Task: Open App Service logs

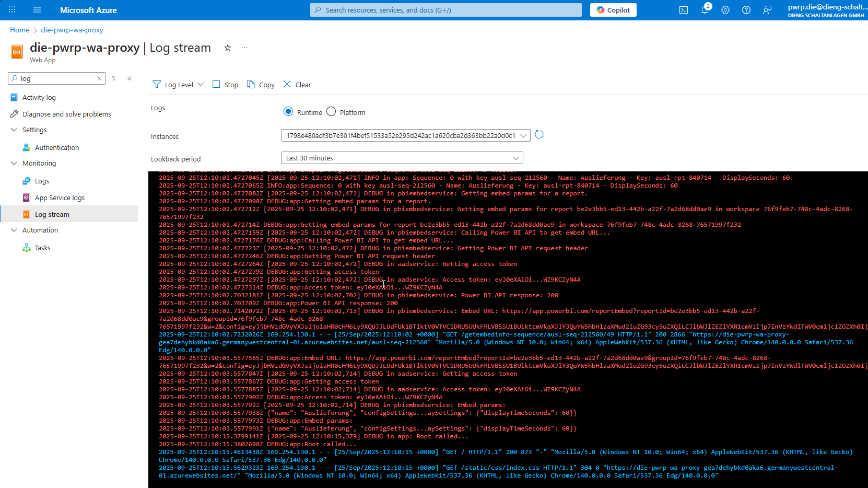Action: 60,197
